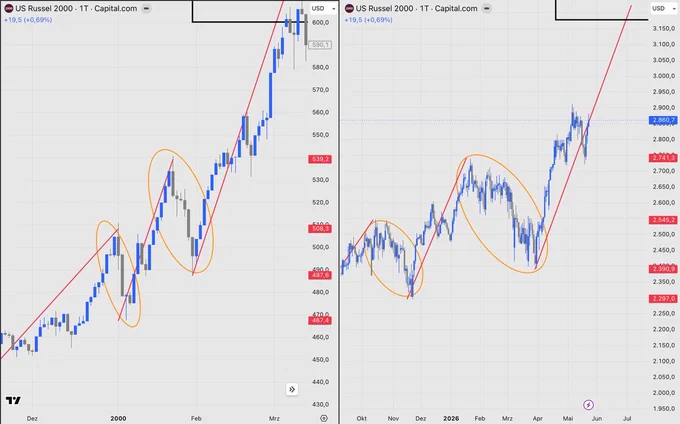Open the TradingView logo in the left chart
Image resolution: width=680 pixels, height=424 pixels.
coord(13,400)
